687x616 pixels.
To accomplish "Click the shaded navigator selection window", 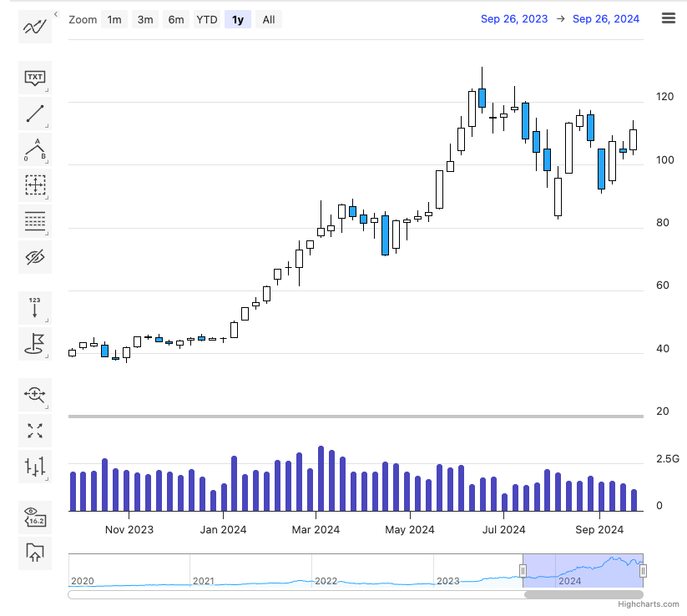I will point(583,570).
